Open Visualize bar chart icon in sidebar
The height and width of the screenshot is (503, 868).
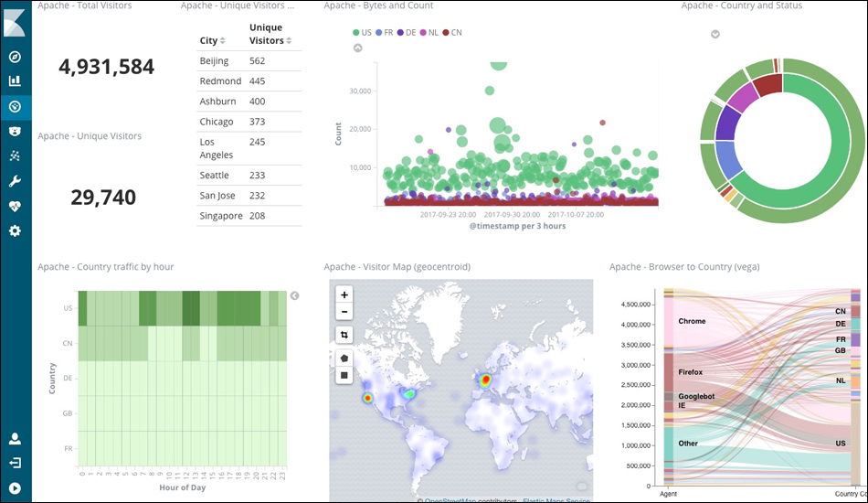coord(15,80)
